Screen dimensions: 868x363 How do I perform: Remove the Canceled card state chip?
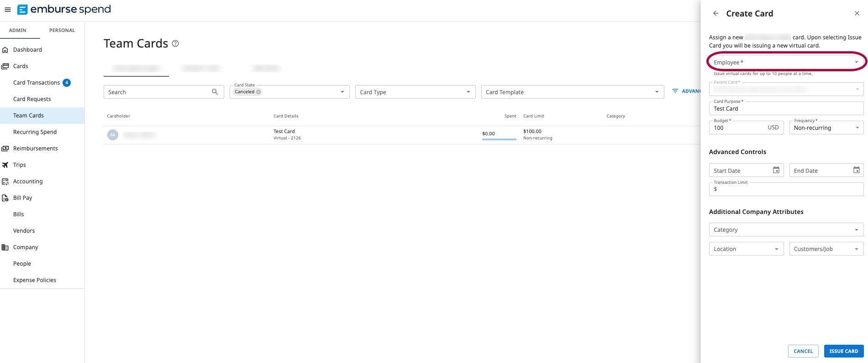(x=259, y=92)
